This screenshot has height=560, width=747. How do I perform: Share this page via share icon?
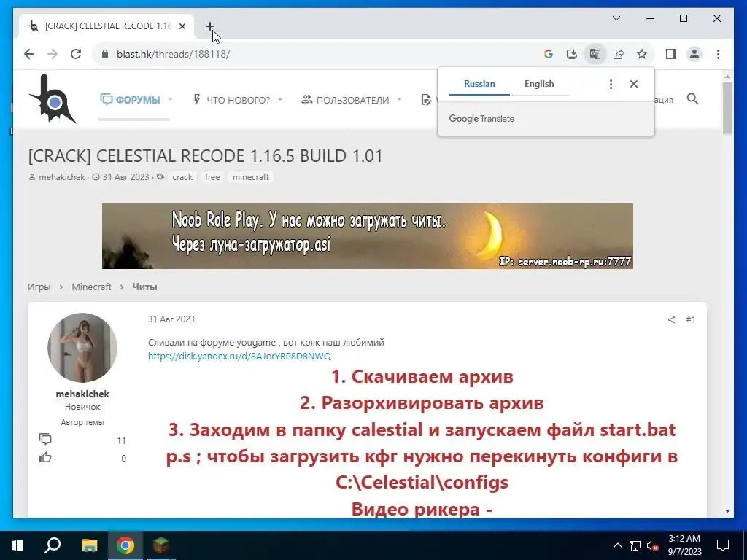coord(619,54)
